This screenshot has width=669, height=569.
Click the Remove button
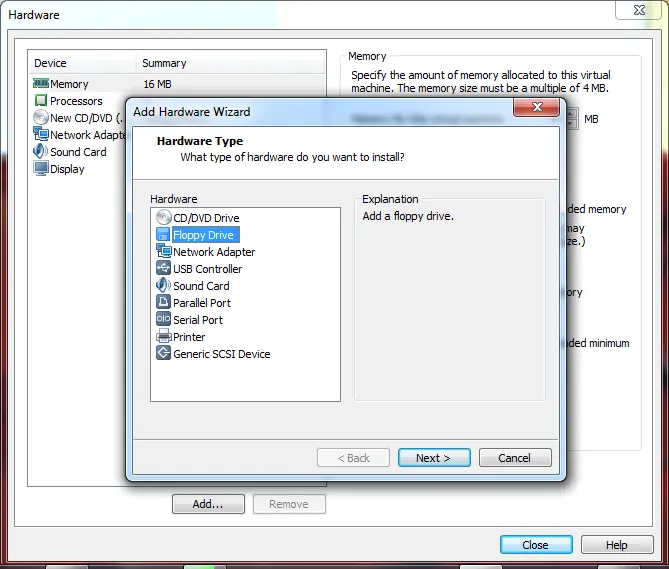(x=289, y=504)
